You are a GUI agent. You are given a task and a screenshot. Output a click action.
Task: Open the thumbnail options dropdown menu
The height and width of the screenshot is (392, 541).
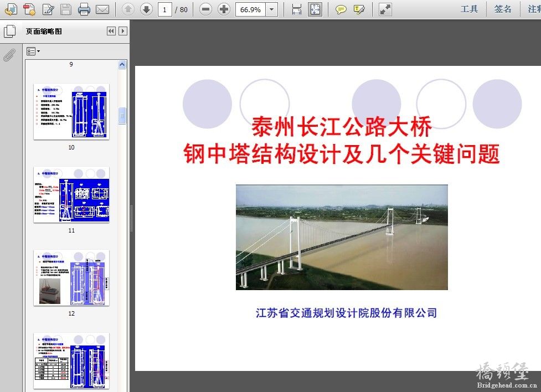pos(33,51)
